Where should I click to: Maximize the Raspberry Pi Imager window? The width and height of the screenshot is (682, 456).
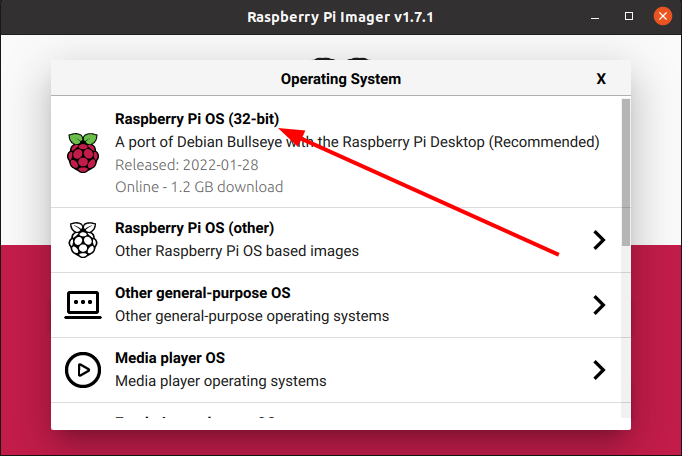tap(629, 17)
